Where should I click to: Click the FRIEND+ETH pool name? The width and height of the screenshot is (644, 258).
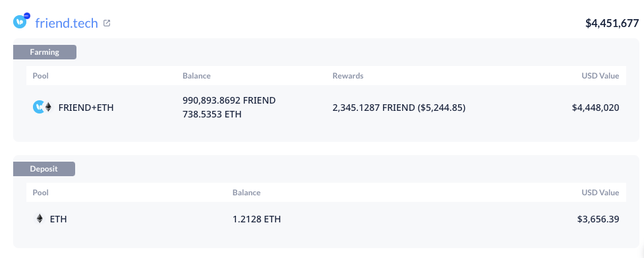click(x=86, y=108)
